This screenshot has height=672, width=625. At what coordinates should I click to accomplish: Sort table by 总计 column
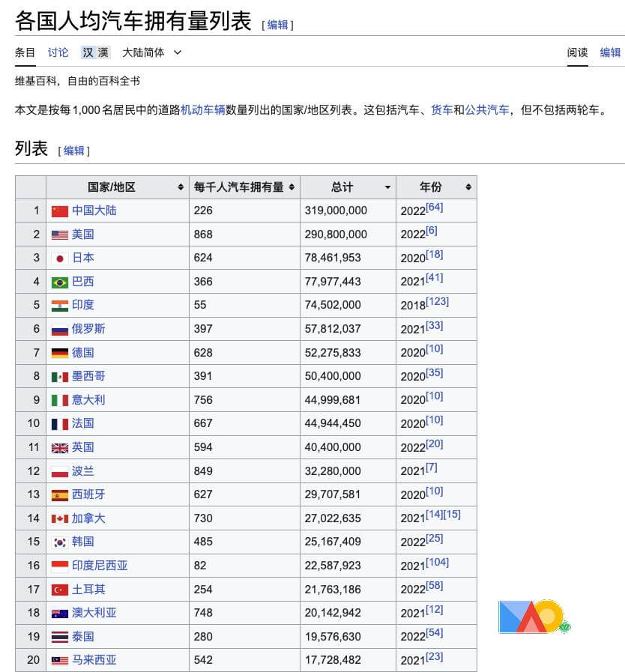click(x=348, y=187)
